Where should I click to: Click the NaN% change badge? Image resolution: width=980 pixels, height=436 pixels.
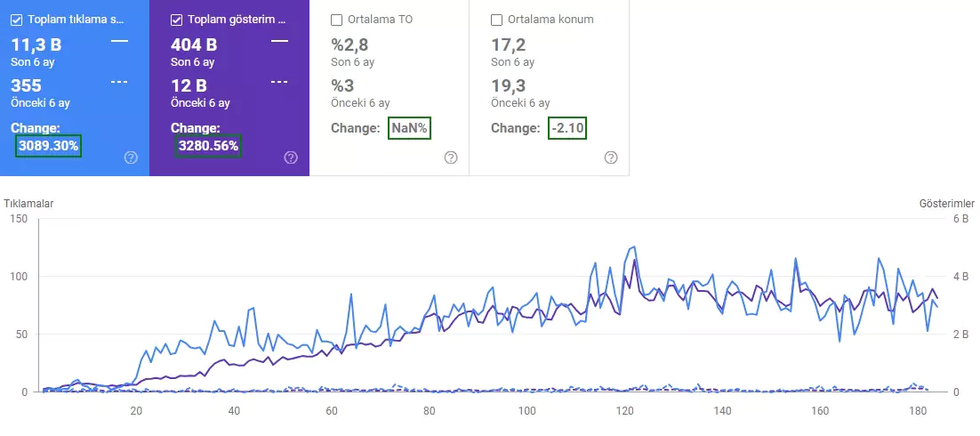pyautogui.click(x=409, y=128)
